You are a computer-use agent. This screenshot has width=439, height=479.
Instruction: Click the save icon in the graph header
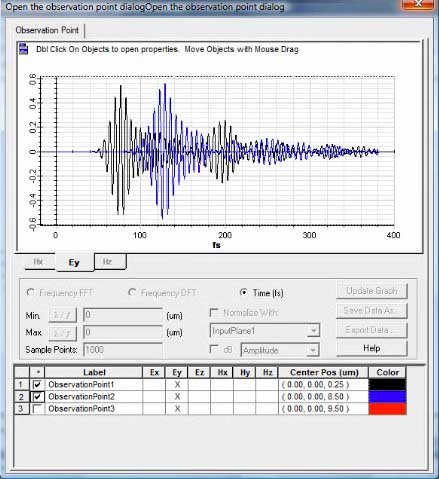tap(23, 49)
